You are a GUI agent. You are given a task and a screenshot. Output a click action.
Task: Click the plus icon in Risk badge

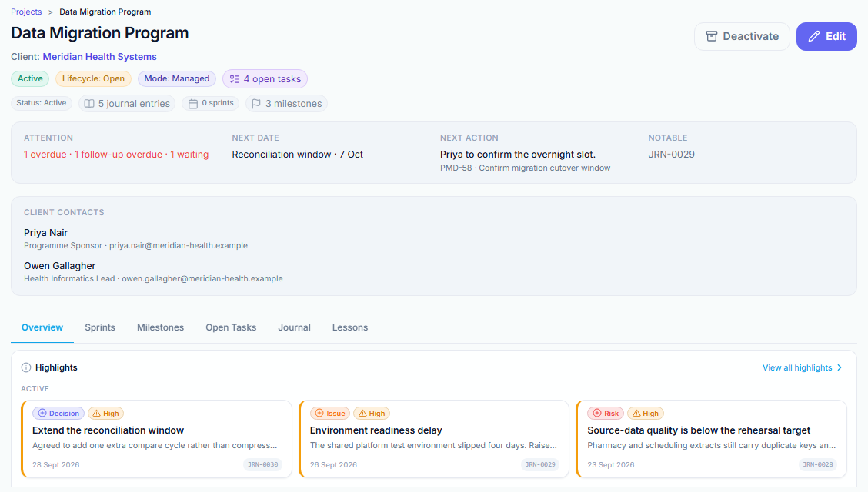[x=597, y=414]
